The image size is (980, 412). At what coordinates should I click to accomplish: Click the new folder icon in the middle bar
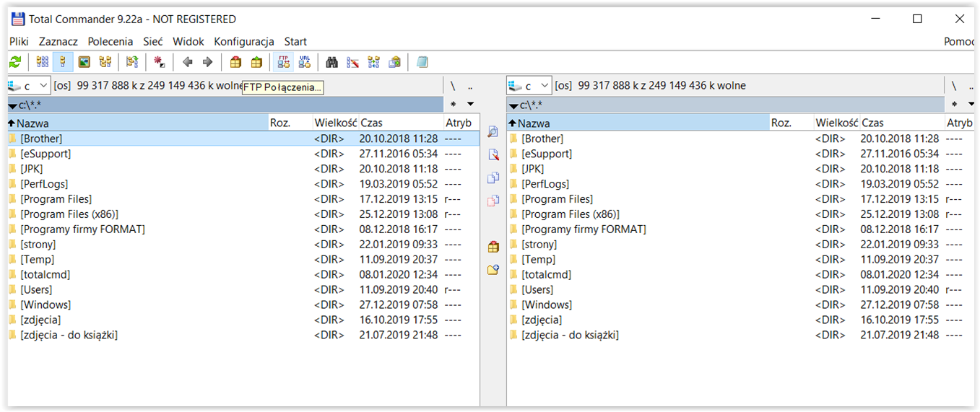click(493, 270)
